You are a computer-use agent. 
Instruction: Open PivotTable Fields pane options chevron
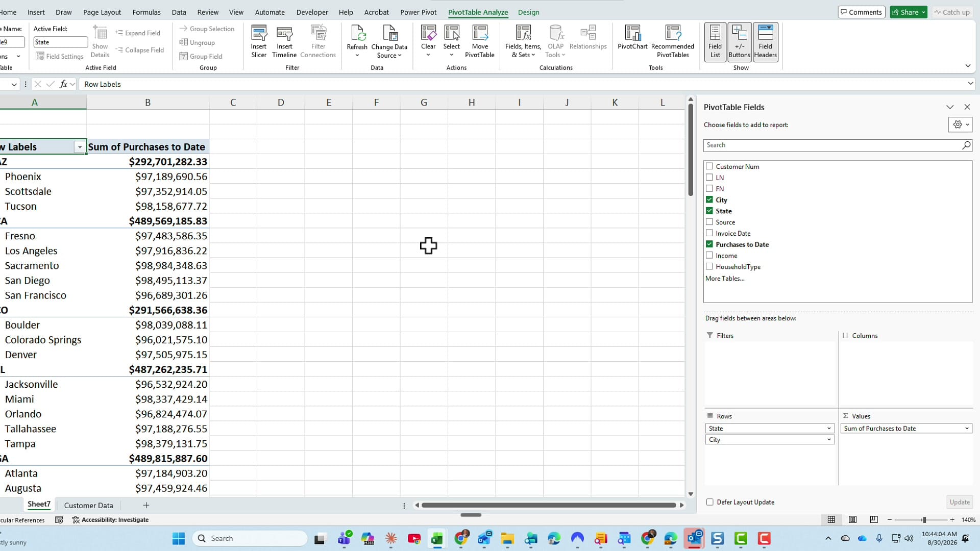coord(950,107)
